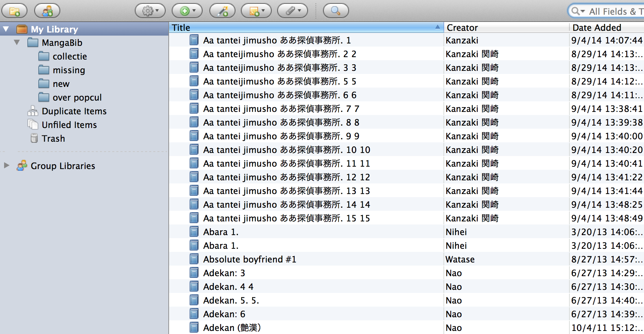Expand Group Libraries section
The height and width of the screenshot is (334, 644).
7,166
